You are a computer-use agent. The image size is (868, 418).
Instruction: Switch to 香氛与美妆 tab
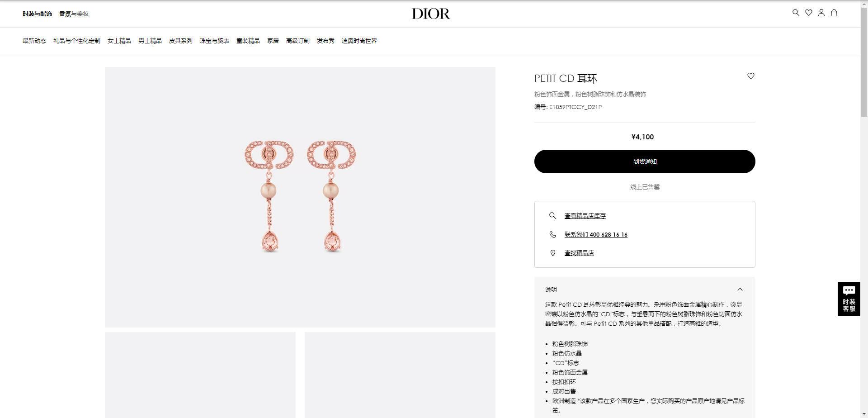(x=74, y=14)
